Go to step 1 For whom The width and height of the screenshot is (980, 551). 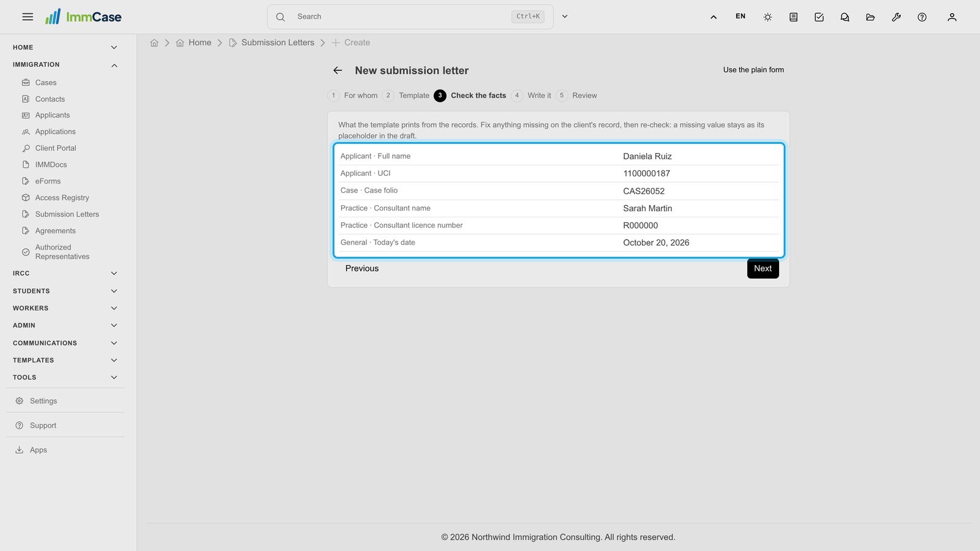pyautogui.click(x=353, y=96)
